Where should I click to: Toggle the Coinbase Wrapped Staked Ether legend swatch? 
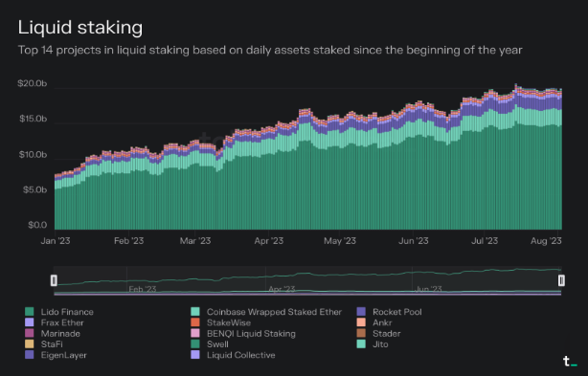pos(195,312)
